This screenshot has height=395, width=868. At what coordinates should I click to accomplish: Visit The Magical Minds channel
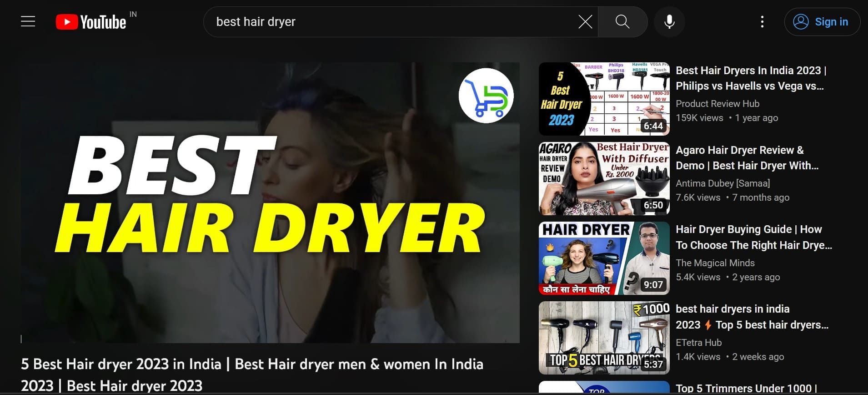click(x=715, y=263)
